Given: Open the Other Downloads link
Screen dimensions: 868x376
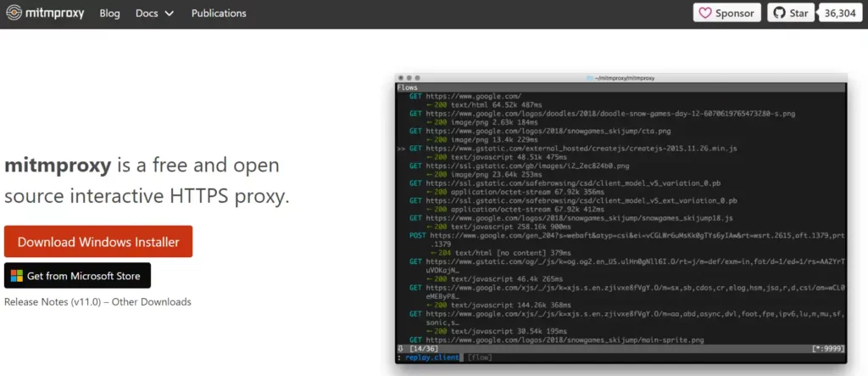Looking at the screenshot, I should tap(152, 302).
